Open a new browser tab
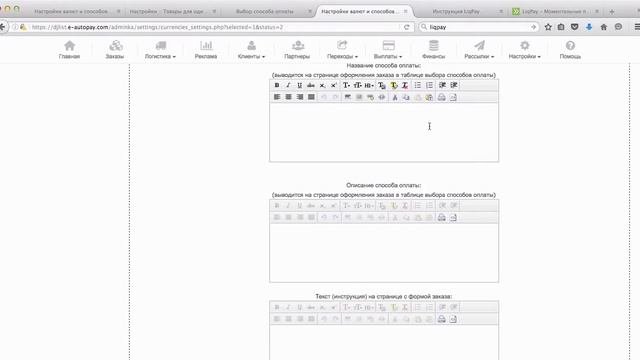Screen dimensions: 640x360 pyautogui.click(x=611, y=11)
